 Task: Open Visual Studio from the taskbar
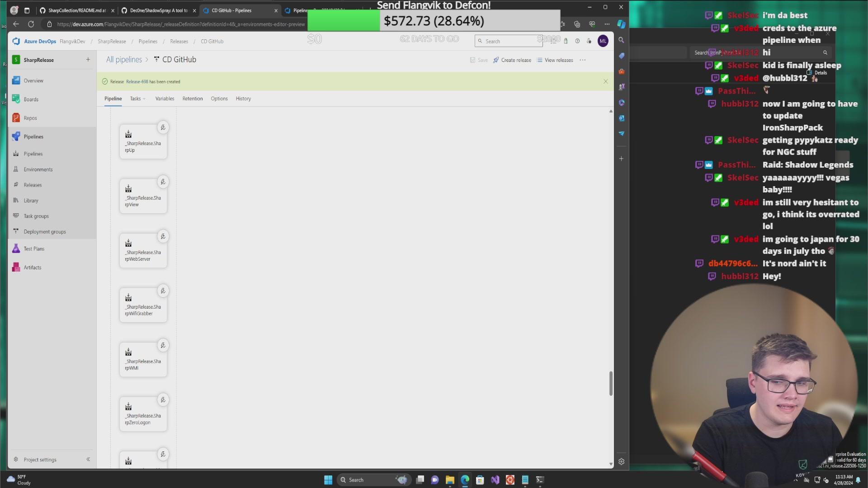tap(495, 480)
